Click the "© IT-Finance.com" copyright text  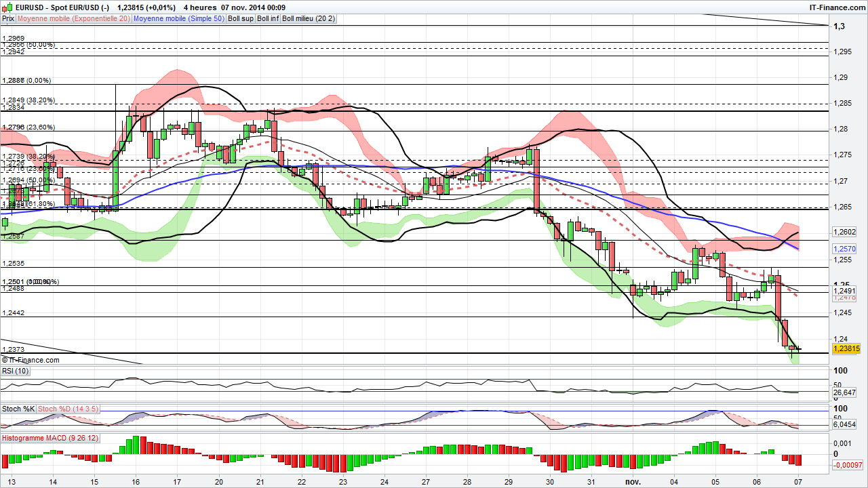click(x=30, y=361)
